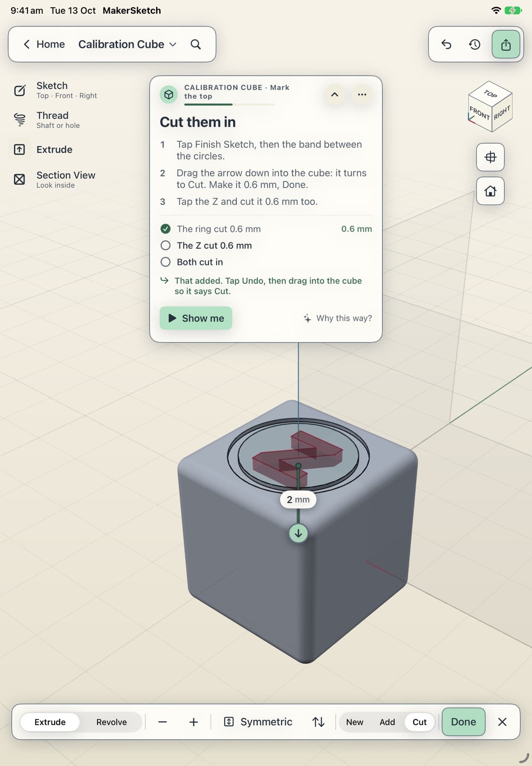Viewport: 532px width, 766px height.
Task: Tap the hint's curved arrow icon
Action: (164, 280)
